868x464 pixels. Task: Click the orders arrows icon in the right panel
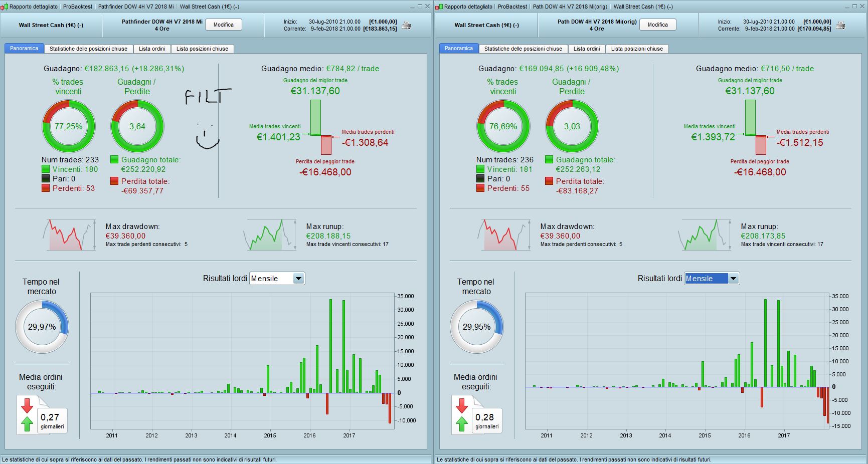tap(462, 415)
